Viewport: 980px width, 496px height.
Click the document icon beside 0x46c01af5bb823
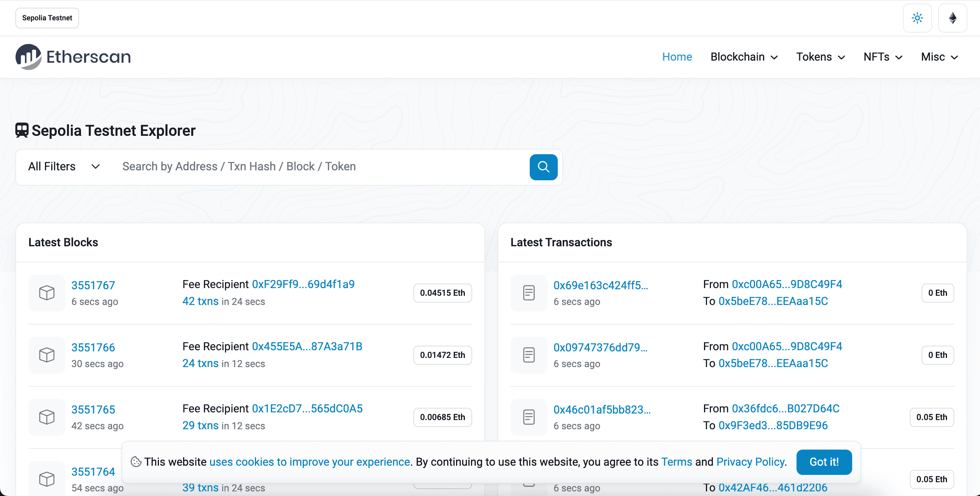[x=529, y=417]
